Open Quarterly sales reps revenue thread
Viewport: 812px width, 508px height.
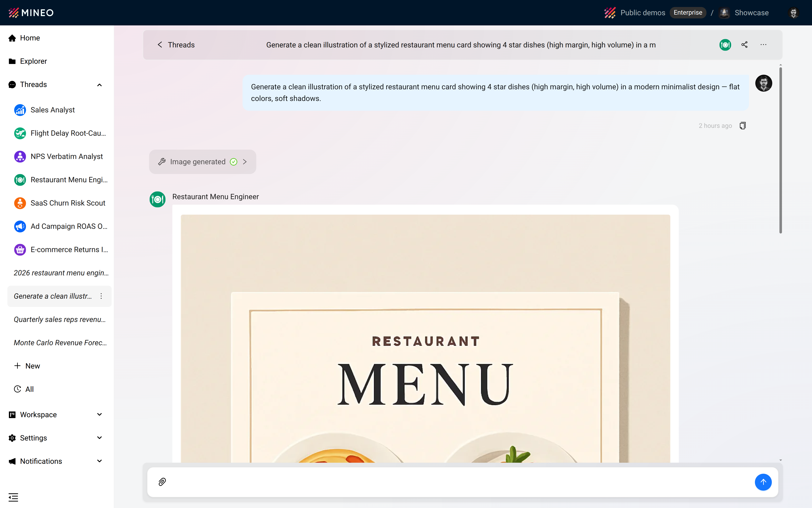click(60, 320)
